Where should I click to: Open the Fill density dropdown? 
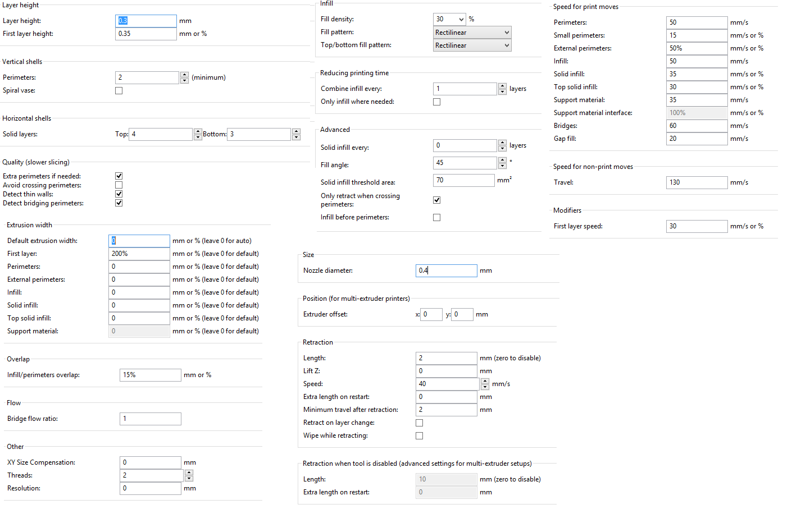coord(461,19)
